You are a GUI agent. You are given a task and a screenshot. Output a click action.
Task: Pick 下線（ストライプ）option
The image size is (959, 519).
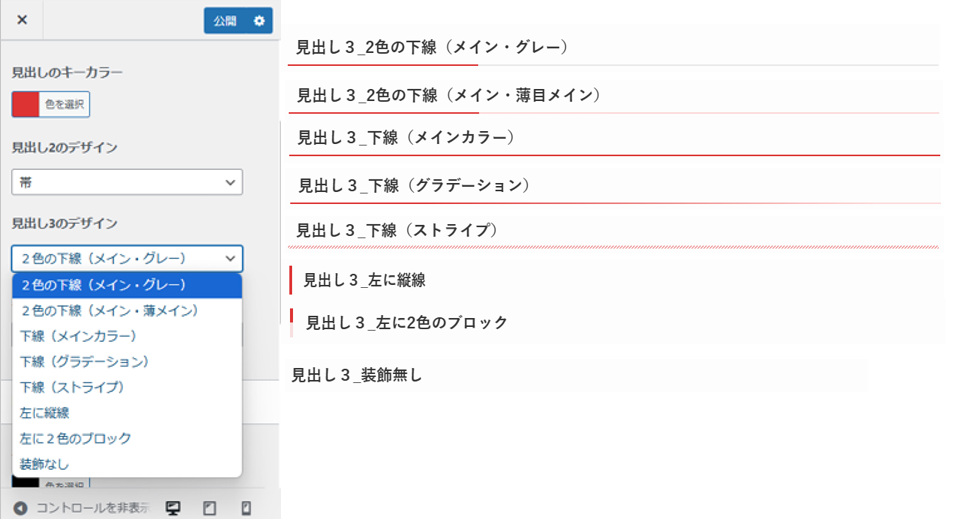[127, 388]
